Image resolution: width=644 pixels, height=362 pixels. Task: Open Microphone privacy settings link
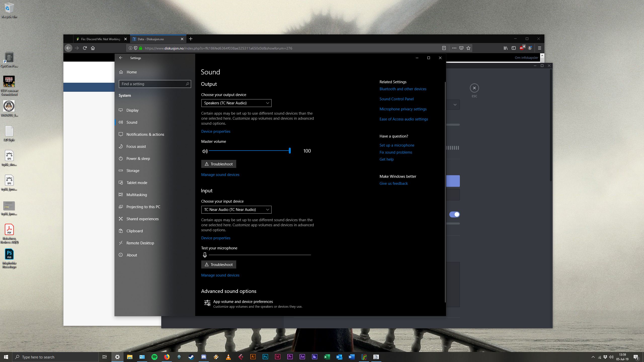(x=403, y=109)
